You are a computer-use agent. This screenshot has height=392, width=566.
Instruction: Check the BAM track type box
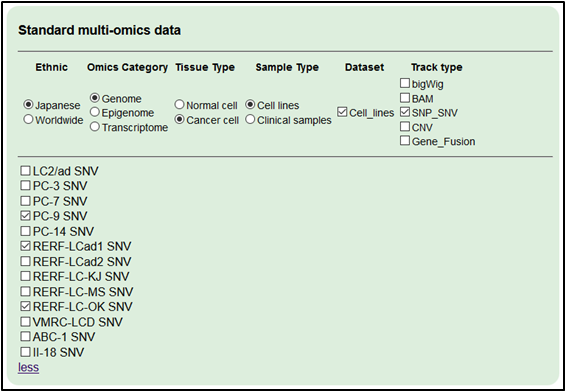[405, 98]
